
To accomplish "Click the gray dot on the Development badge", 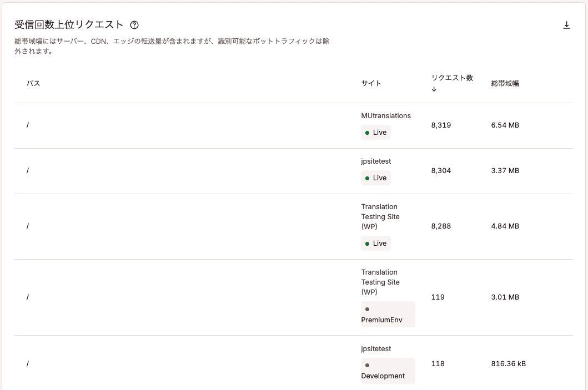I will pyautogui.click(x=368, y=366).
